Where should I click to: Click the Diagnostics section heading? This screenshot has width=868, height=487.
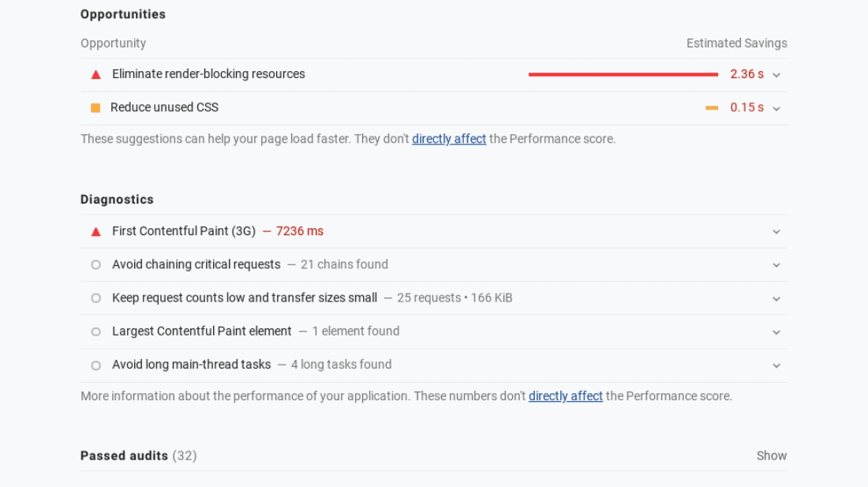(117, 200)
